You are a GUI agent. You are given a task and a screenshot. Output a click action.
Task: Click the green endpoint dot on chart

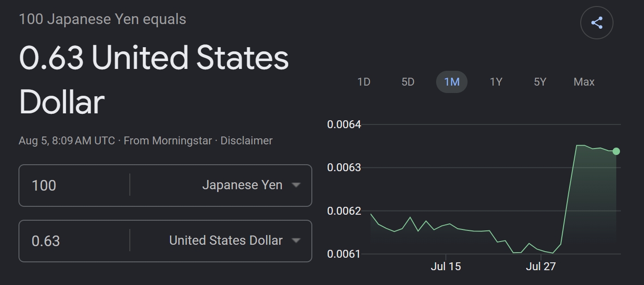[x=616, y=151]
